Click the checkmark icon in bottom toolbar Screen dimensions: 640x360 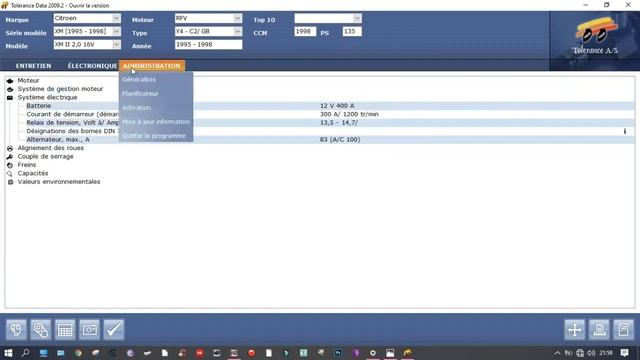point(114,329)
